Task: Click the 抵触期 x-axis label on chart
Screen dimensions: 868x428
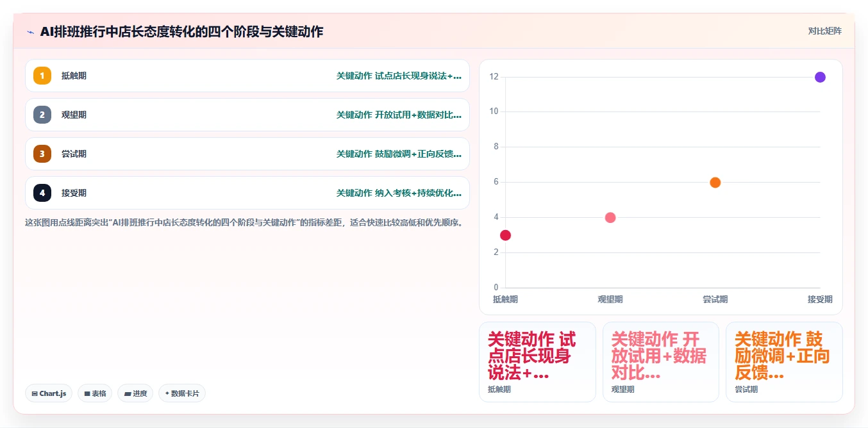Action: pos(505,299)
